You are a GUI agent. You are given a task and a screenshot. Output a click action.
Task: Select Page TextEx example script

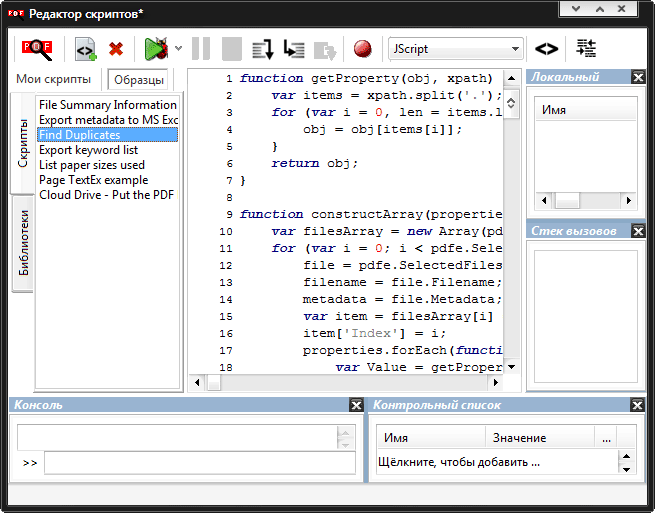(x=108, y=180)
